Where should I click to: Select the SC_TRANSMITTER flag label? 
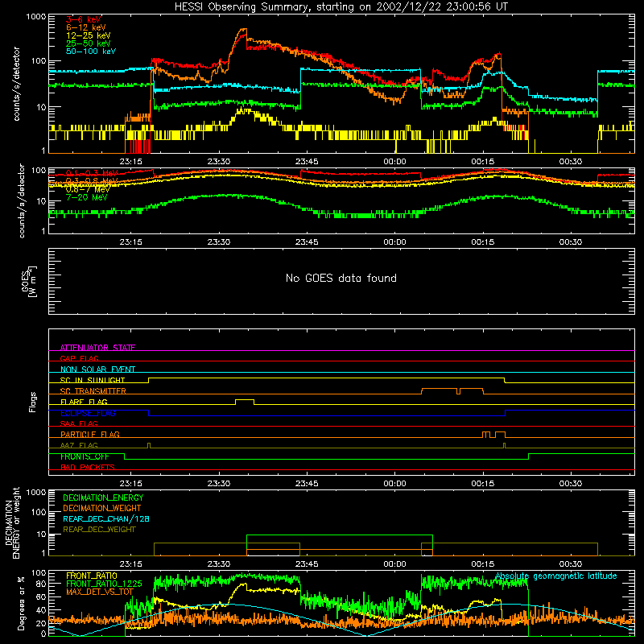point(93,390)
